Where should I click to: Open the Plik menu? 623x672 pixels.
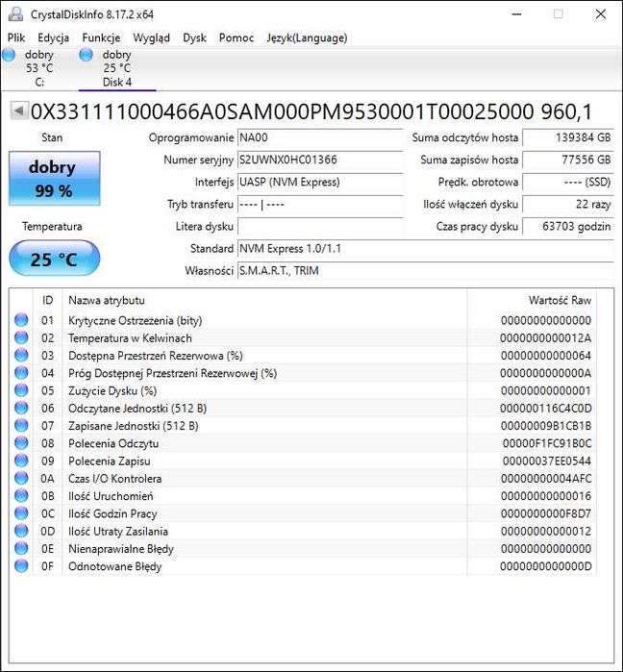click(16, 37)
